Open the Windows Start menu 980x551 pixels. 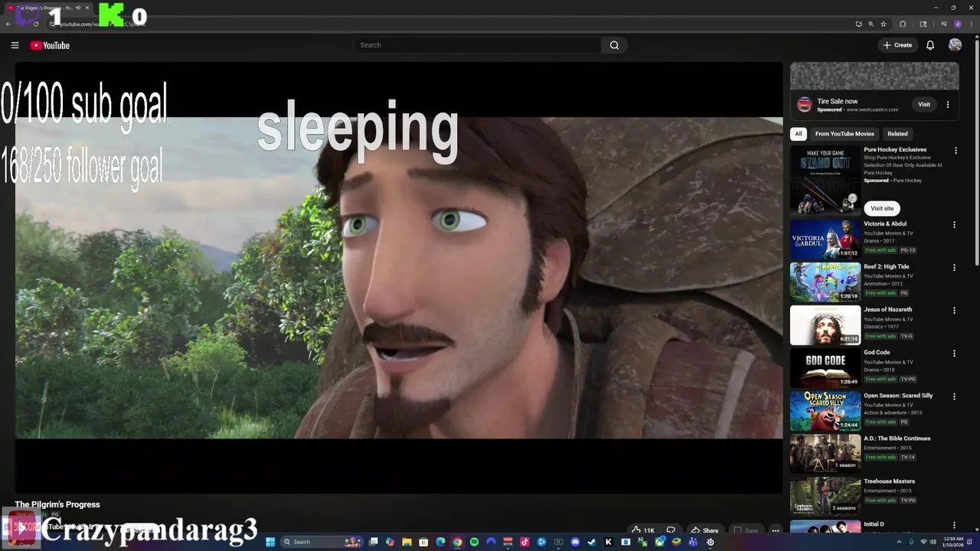click(x=270, y=542)
